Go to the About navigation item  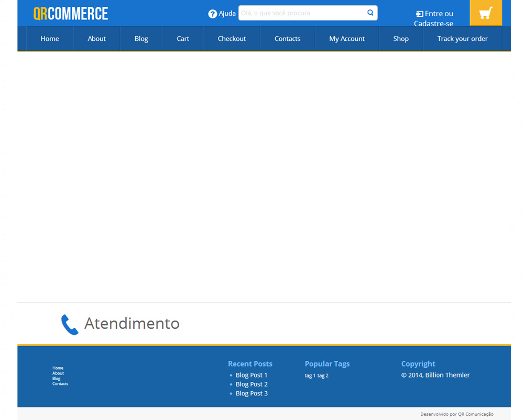pyautogui.click(x=96, y=39)
